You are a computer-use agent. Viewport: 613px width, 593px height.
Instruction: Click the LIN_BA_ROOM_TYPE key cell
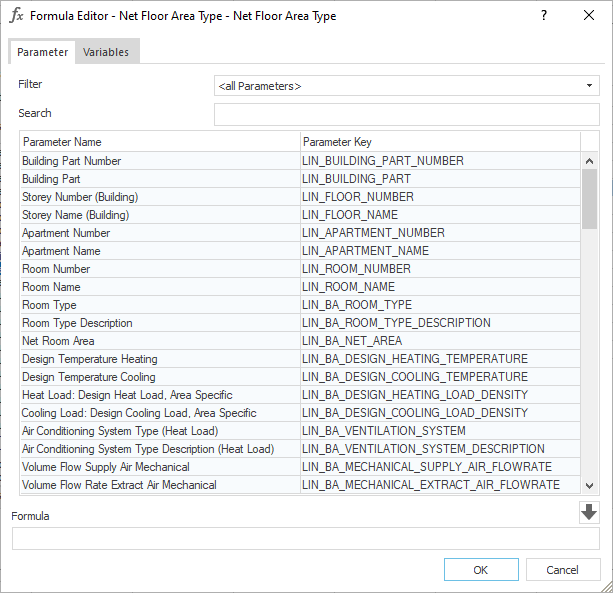(x=440, y=305)
